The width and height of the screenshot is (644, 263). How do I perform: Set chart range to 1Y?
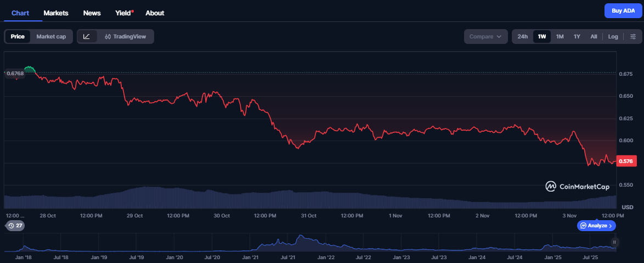coord(577,37)
